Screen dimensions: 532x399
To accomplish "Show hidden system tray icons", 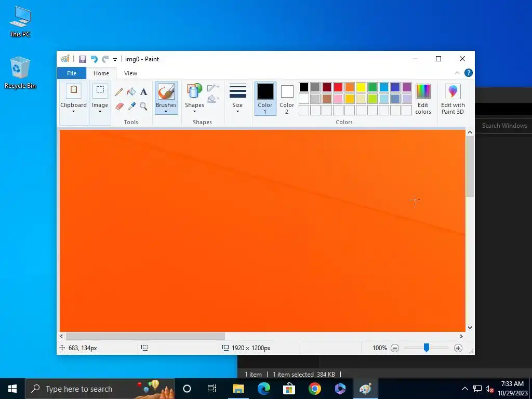I will 465,389.
